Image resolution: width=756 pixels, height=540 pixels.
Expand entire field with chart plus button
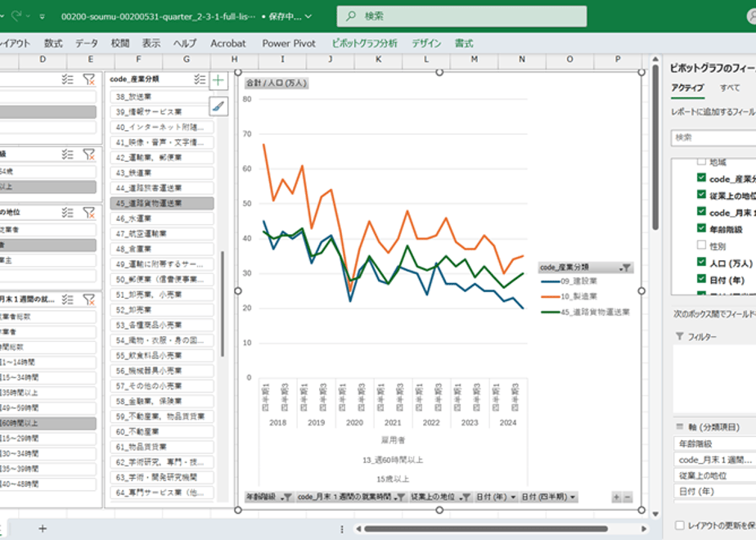pyautogui.click(x=616, y=497)
